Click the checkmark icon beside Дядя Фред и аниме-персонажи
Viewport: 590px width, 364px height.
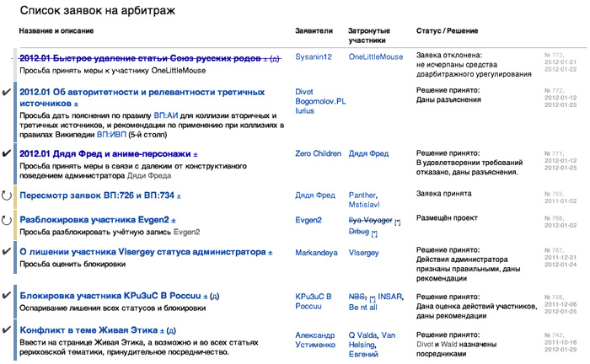(x=8, y=154)
